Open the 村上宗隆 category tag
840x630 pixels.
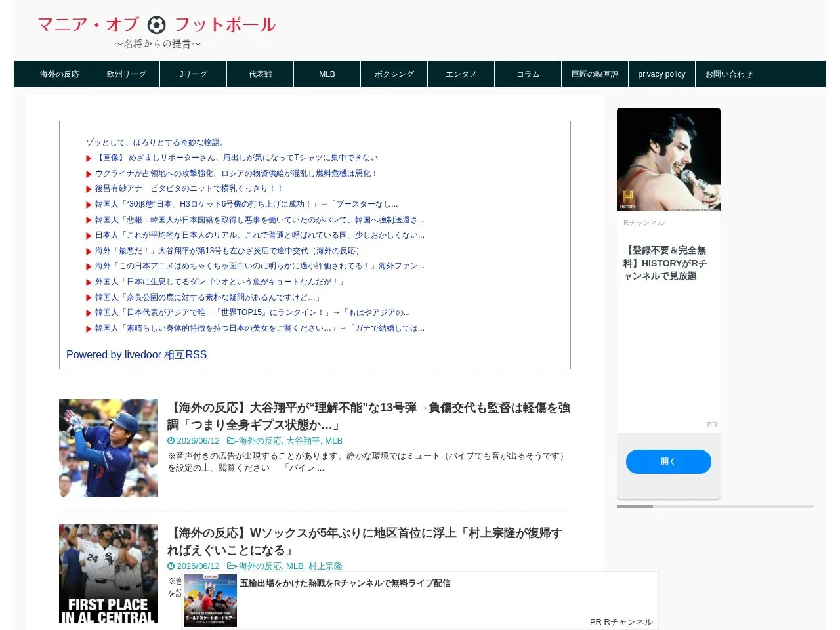tap(325, 566)
